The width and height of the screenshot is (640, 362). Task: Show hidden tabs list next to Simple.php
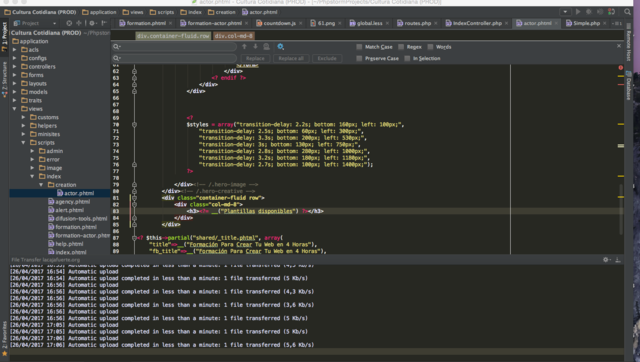(617, 23)
